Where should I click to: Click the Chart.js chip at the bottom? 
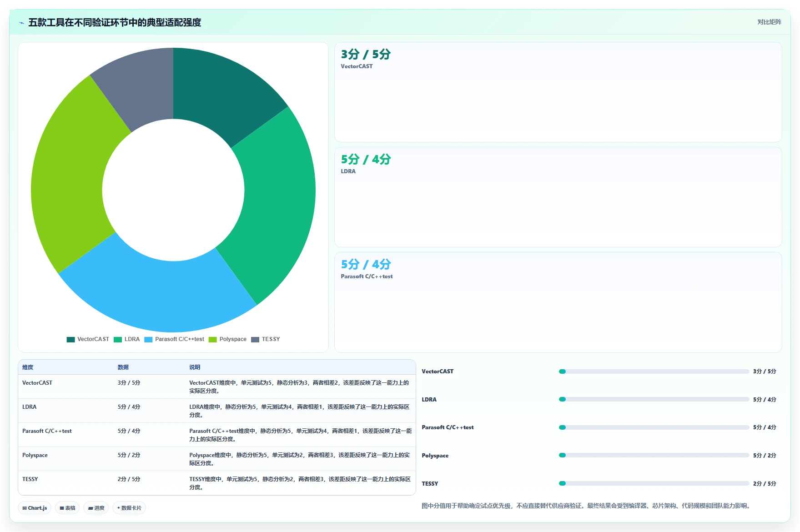point(35,508)
